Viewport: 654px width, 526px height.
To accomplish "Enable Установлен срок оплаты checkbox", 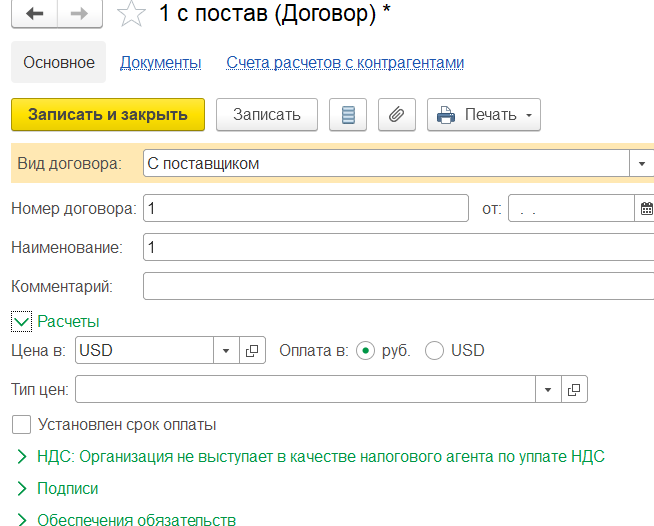I will pos(21,425).
